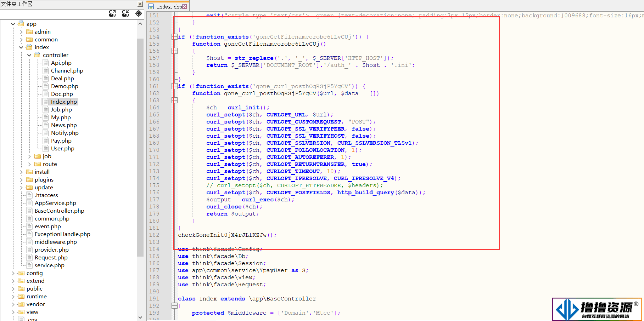Open Channel.php file
This screenshot has width=644, height=321.
coord(67,71)
